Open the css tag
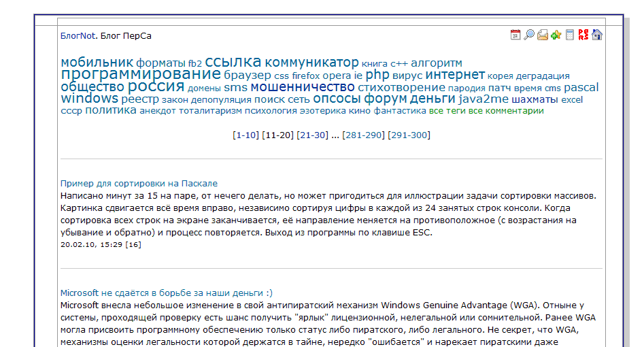Screen dimensions: 644x347 point(282,76)
